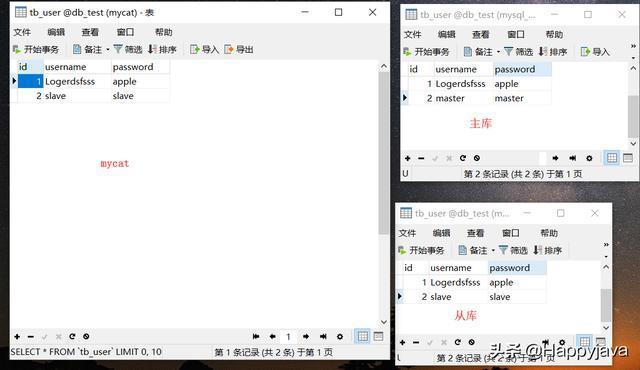Add a record with plus icon in mycat window
640x370 pixels.
coord(17,337)
